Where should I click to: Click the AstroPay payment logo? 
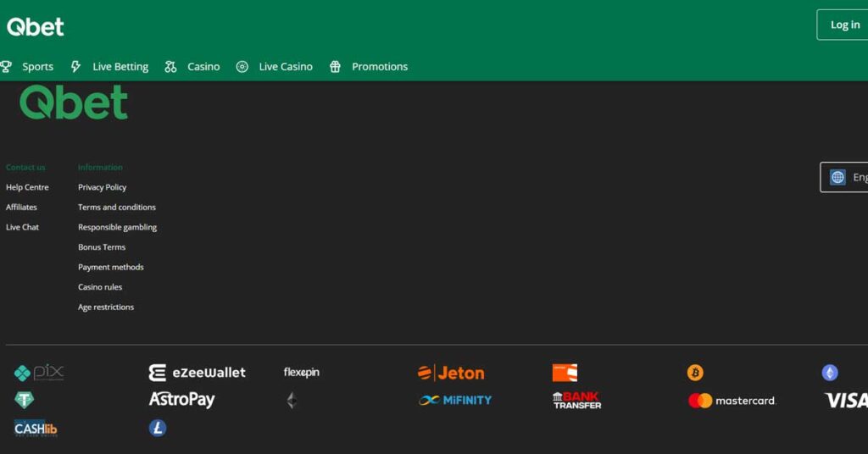click(x=181, y=400)
